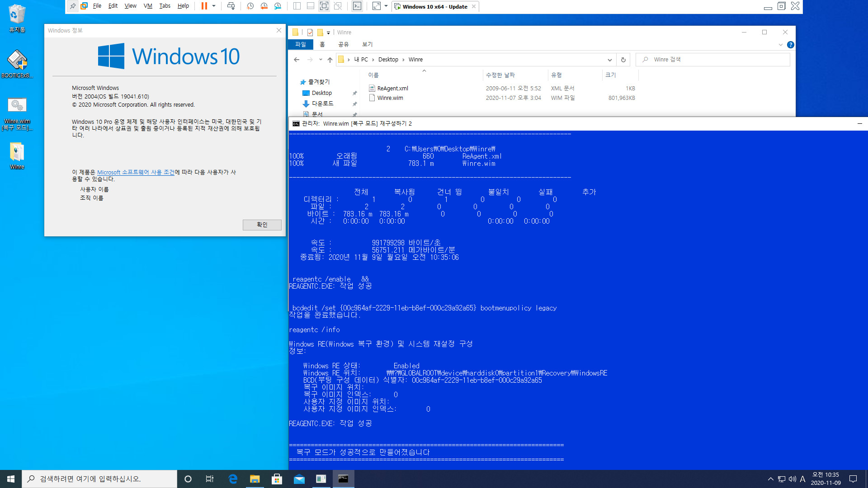Close the Windows 10 x64 - Update tab

(x=474, y=6)
